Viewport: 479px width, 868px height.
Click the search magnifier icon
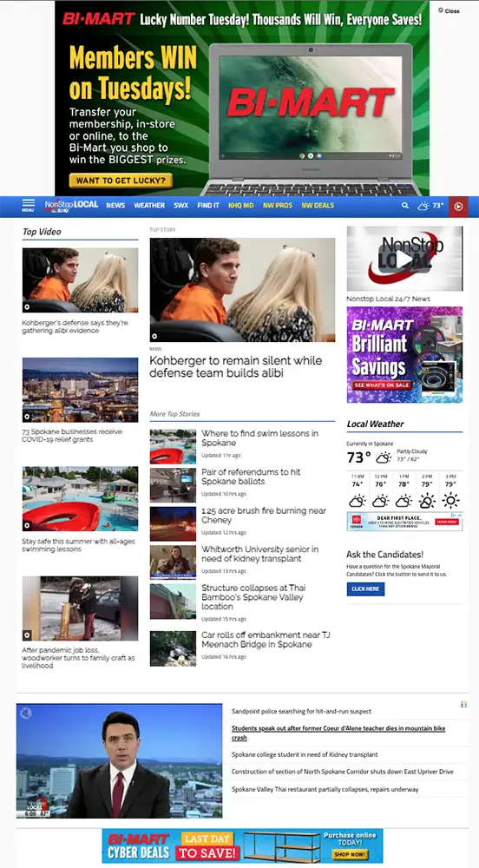405,206
